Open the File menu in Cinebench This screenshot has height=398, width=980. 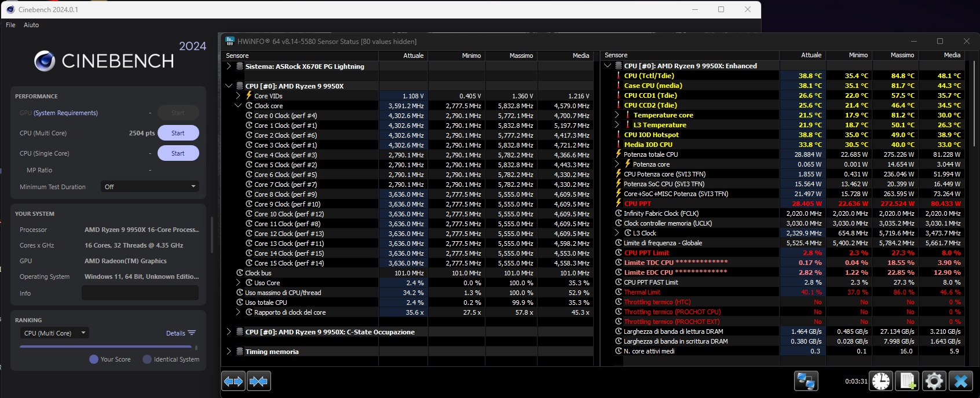click(10, 25)
